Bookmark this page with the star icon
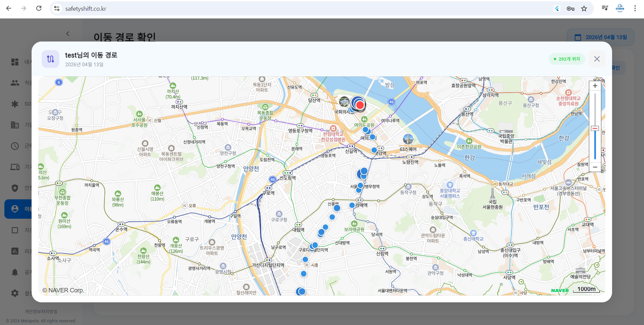 [584, 9]
